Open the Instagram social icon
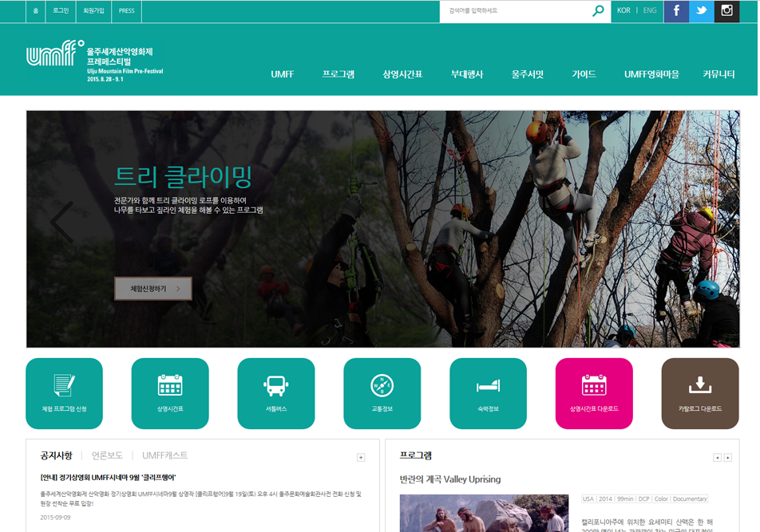 pyautogui.click(x=726, y=11)
